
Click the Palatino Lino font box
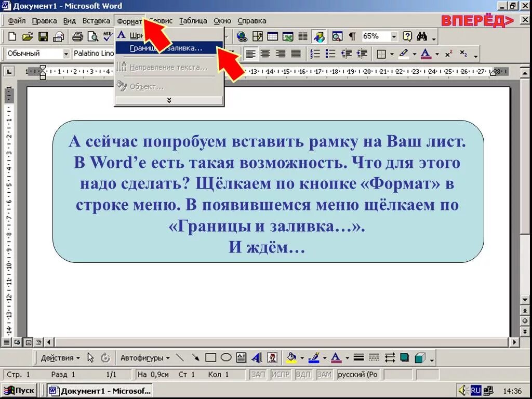pyautogui.click(x=94, y=54)
